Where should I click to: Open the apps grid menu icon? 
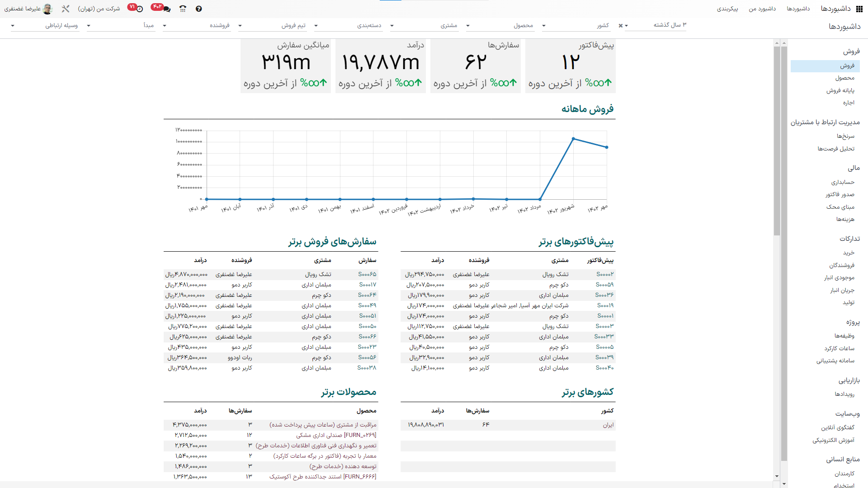coord(859,9)
